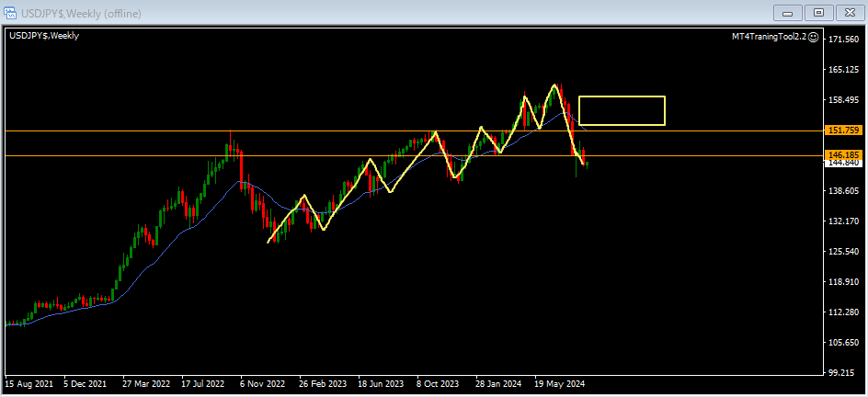Viewport: 868px width, 397px height.
Task: Select the yellow rectangle drawing object
Action: point(622,96)
